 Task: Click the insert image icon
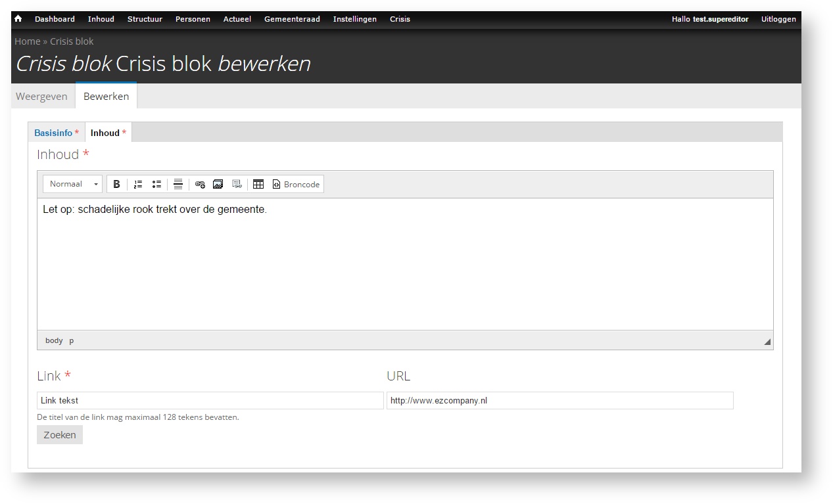tap(218, 185)
